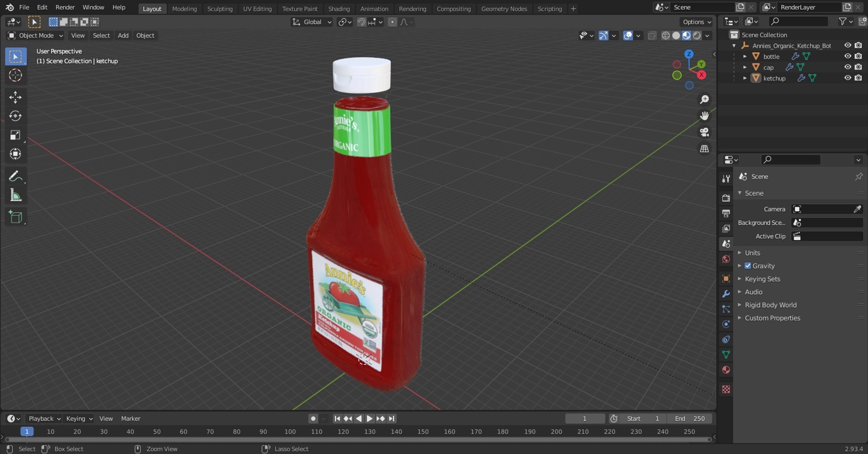Open the Options dropdown

(696, 22)
